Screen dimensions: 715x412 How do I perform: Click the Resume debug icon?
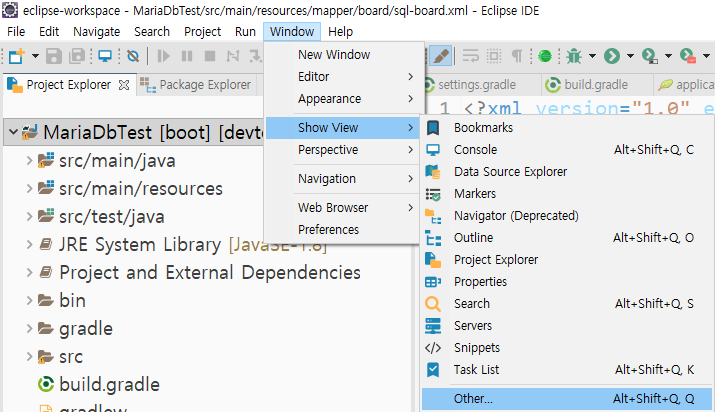[x=163, y=57]
